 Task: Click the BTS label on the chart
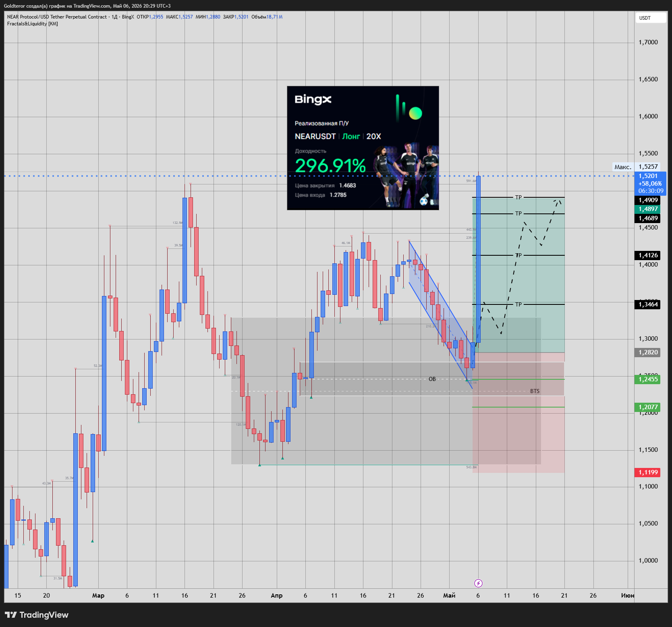coord(535,391)
